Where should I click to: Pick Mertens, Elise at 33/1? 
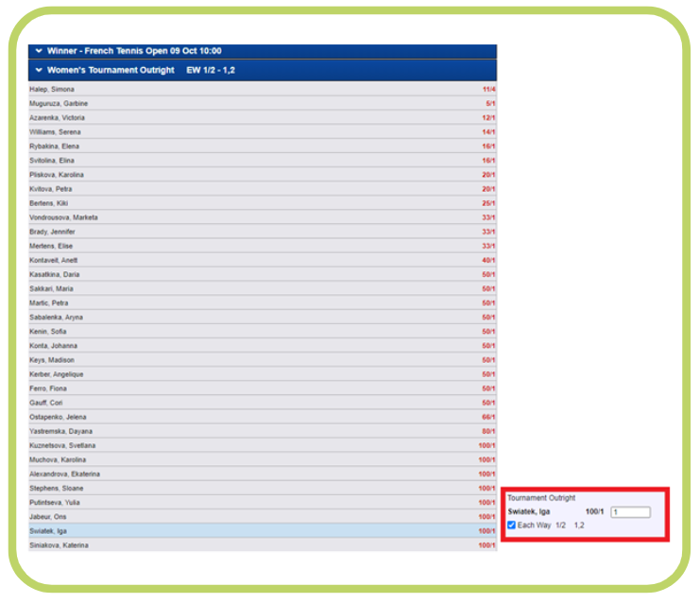[488, 246]
